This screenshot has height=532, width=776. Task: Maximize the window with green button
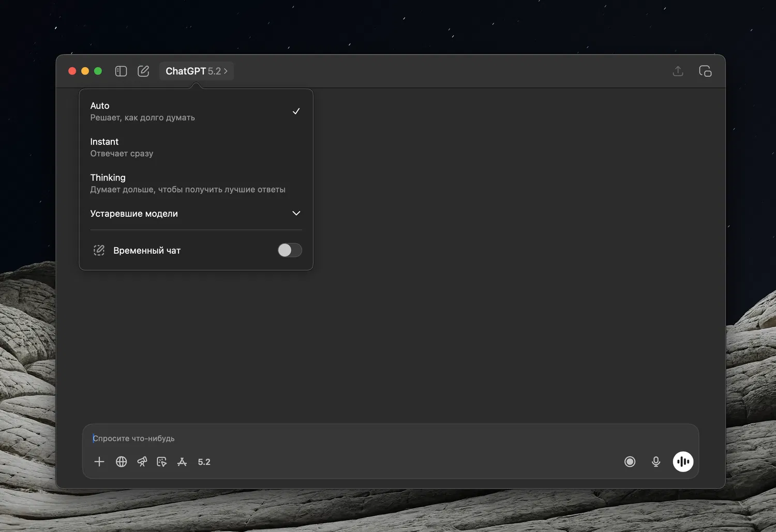point(98,71)
